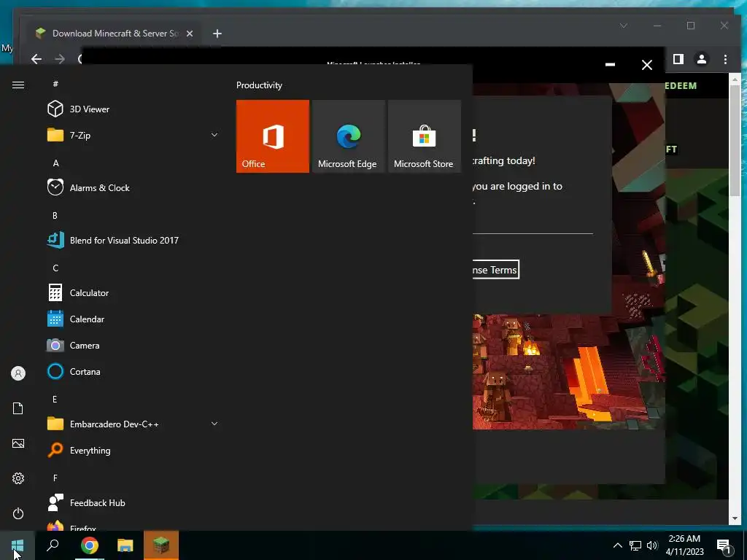Open taskbar Search magnifier

(53, 545)
